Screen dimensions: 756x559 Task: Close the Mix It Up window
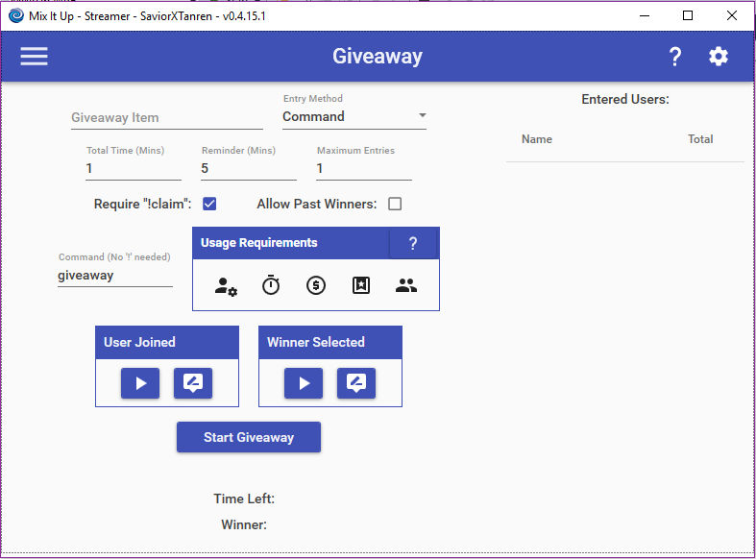[x=731, y=16]
